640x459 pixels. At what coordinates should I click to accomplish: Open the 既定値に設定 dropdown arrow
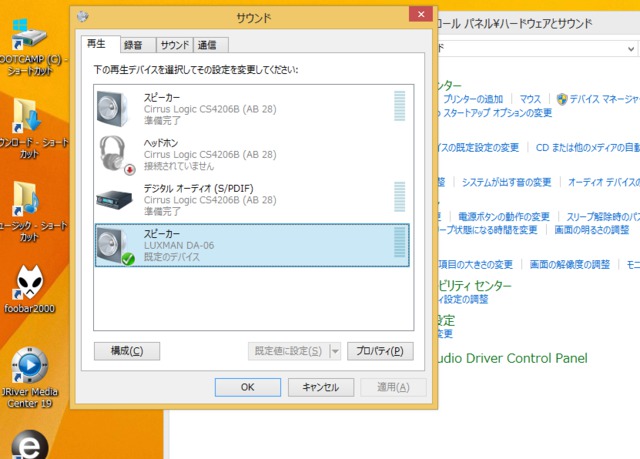[x=335, y=351]
